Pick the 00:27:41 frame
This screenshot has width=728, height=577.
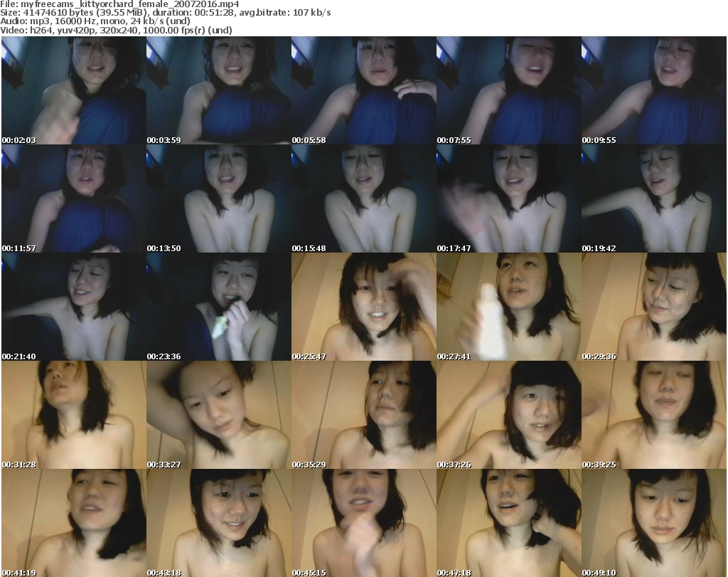[x=509, y=307]
